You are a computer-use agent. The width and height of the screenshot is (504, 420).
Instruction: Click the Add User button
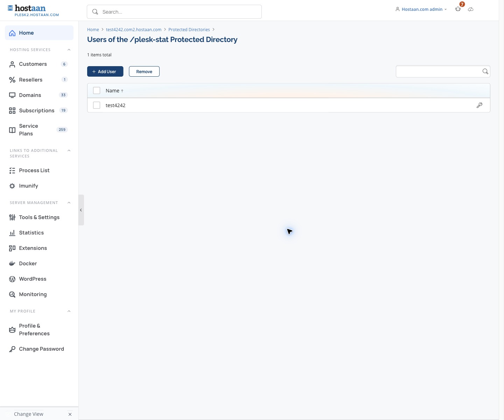105,71
